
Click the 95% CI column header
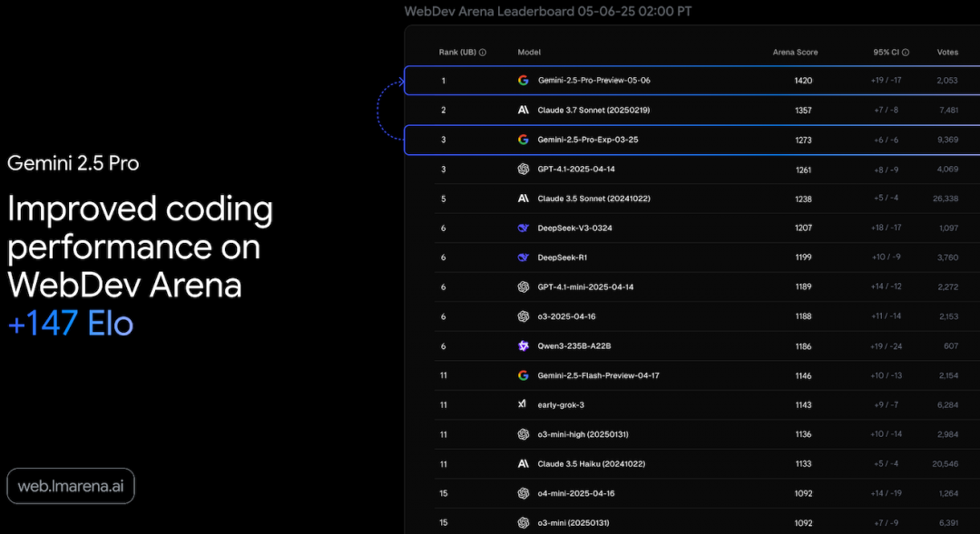887,53
